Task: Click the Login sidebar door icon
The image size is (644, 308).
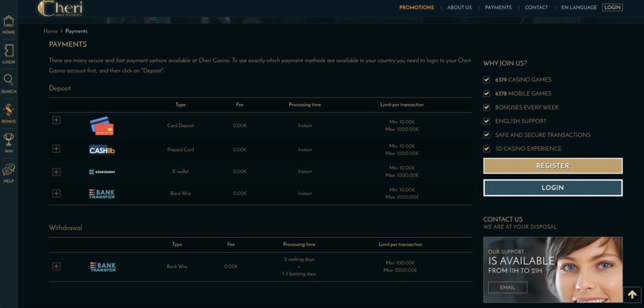Action: click(x=9, y=50)
